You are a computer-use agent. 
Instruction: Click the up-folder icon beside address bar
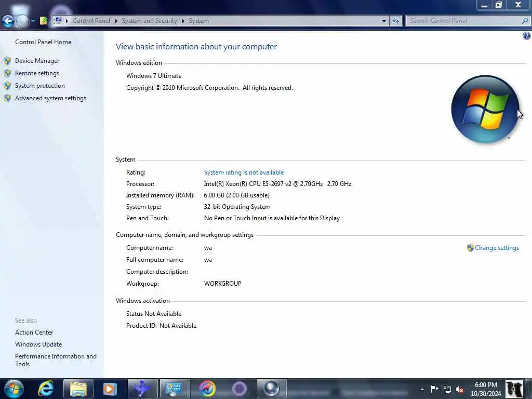tap(44, 21)
